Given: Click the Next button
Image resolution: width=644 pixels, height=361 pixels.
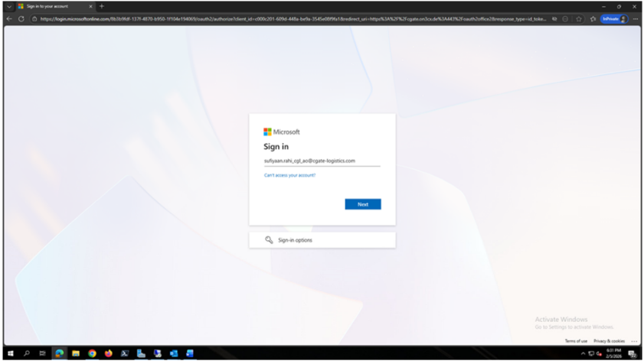Looking at the screenshot, I should pyautogui.click(x=362, y=204).
